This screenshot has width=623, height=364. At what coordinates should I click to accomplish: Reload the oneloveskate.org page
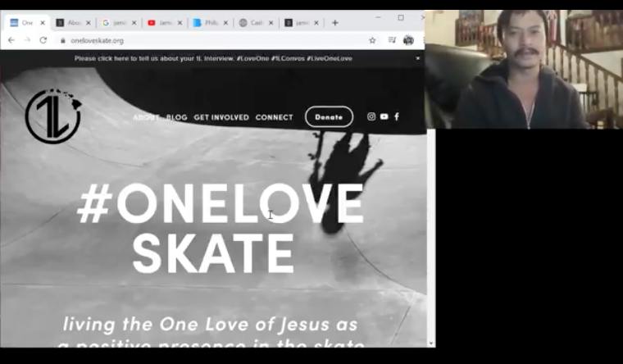pyautogui.click(x=43, y=40)
